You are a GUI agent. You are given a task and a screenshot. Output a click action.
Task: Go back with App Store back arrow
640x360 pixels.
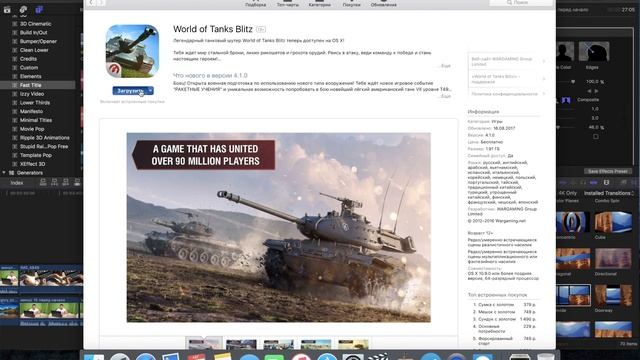[x=91, y=3]
